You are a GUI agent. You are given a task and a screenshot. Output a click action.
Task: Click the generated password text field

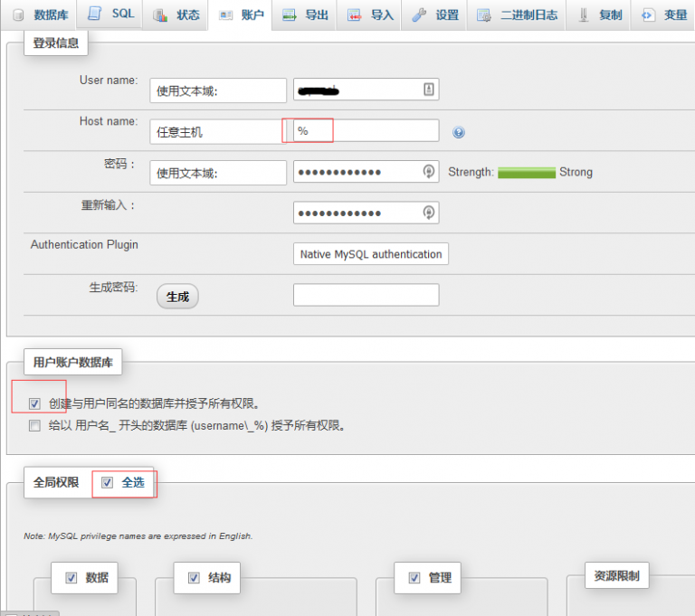[x=366, y=295]
